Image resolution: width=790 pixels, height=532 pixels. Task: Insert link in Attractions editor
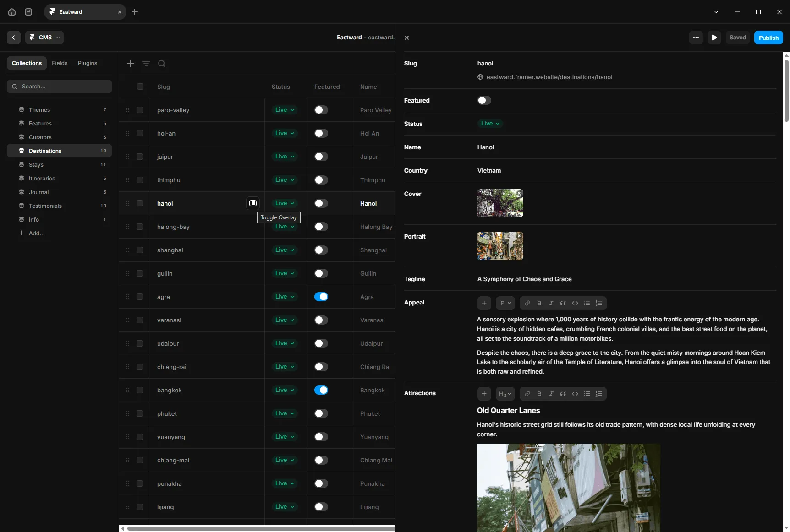point(527,394)
